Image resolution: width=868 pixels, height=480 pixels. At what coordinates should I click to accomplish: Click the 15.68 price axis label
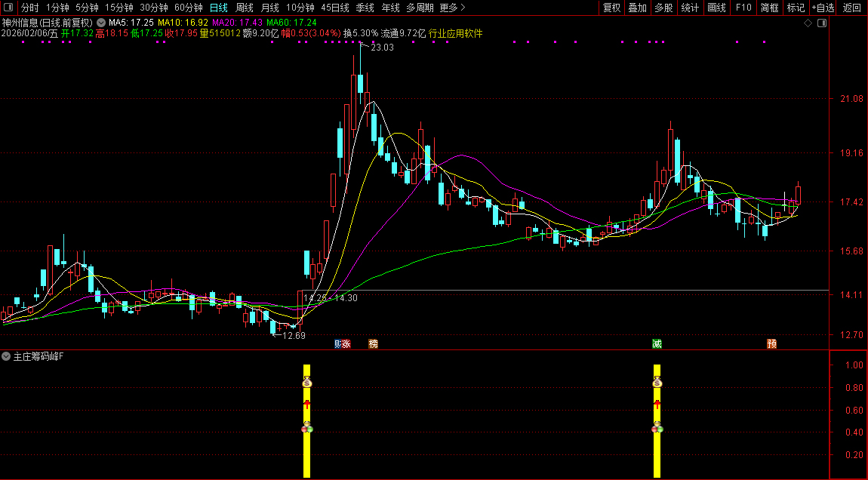pos(851,251)
